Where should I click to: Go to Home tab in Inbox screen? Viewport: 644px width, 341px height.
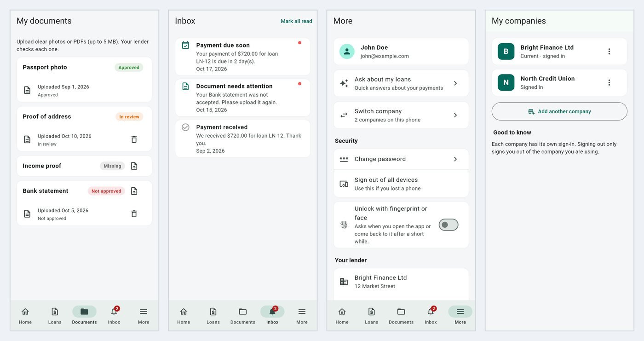[x=184, y=316]
